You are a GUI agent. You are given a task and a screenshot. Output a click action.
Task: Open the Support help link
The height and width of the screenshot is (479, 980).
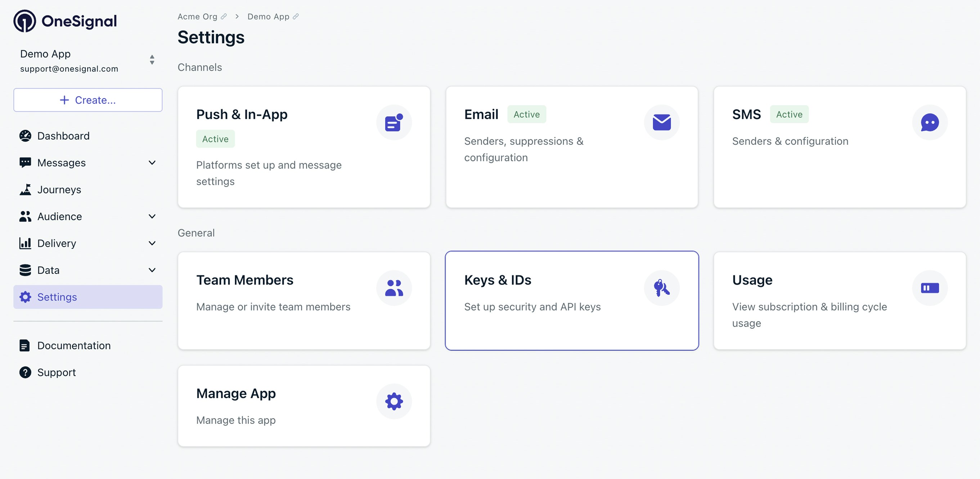pos(56,372)
